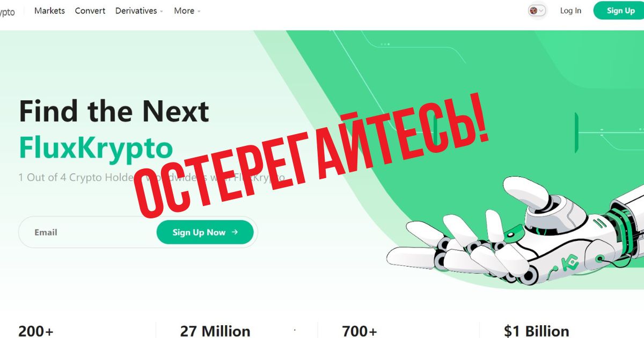
Task: Open the Markets menu item
Action: [49, 11]
